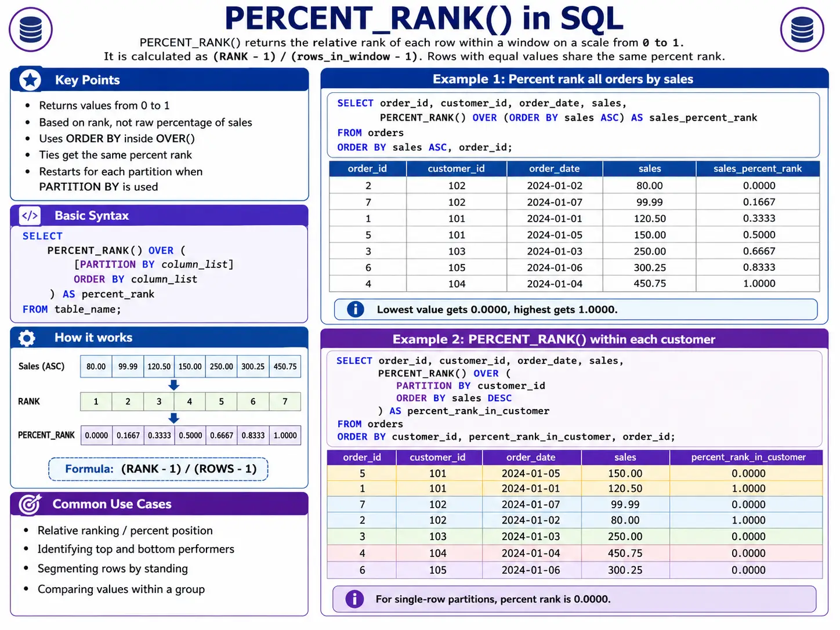Click the 80.00 box in Sales (ASC) row
Screen dimensions: 840x630
96,367
